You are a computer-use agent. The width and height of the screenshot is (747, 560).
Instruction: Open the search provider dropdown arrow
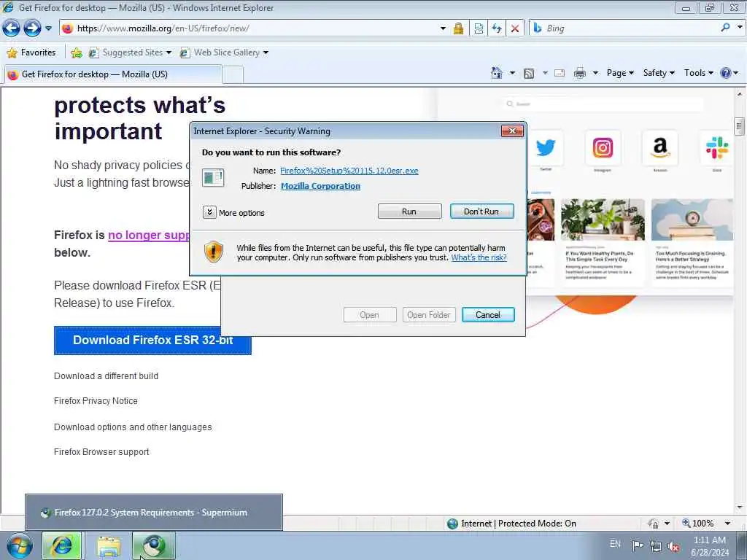click(740, 28)
